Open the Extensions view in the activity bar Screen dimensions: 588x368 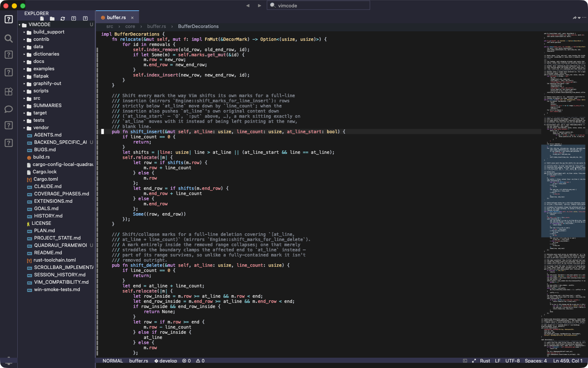(8, 92)
